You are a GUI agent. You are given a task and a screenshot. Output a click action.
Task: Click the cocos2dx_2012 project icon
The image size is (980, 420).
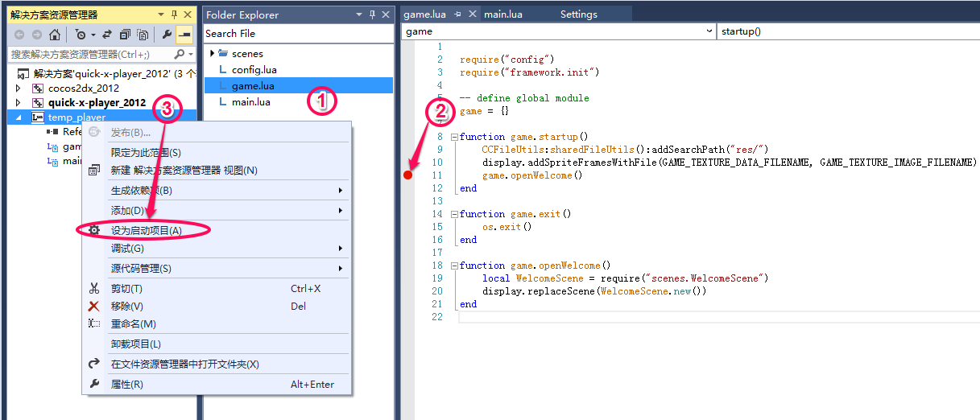tap(37, 88)
